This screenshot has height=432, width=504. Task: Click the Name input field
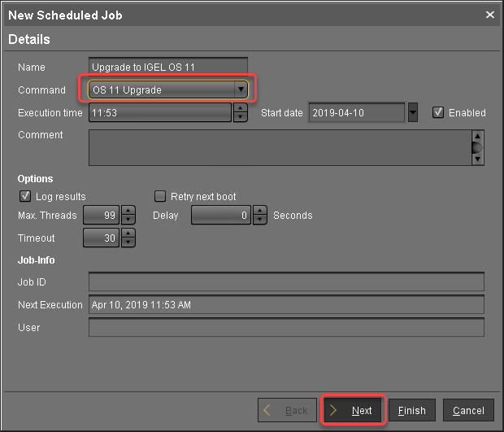[x=168, y=67]
